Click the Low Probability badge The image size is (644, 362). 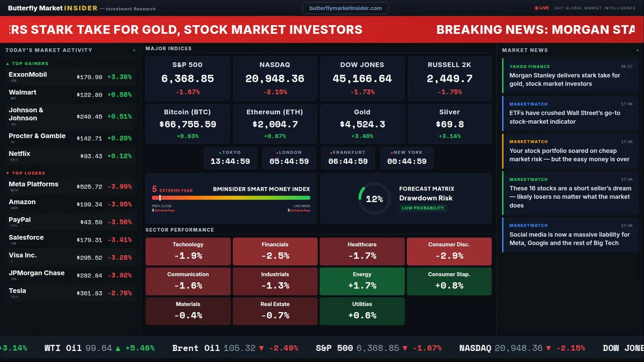coord(423,208)
